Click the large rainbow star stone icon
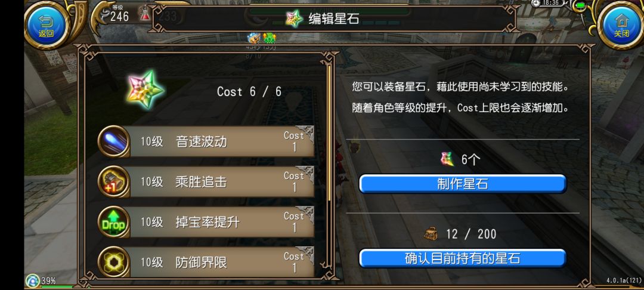 [x=145, y=90]
